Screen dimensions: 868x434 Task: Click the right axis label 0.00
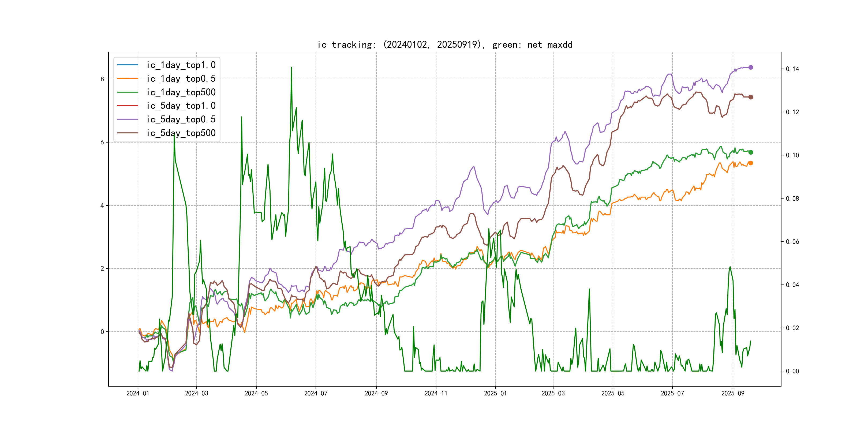coord(792,371)
